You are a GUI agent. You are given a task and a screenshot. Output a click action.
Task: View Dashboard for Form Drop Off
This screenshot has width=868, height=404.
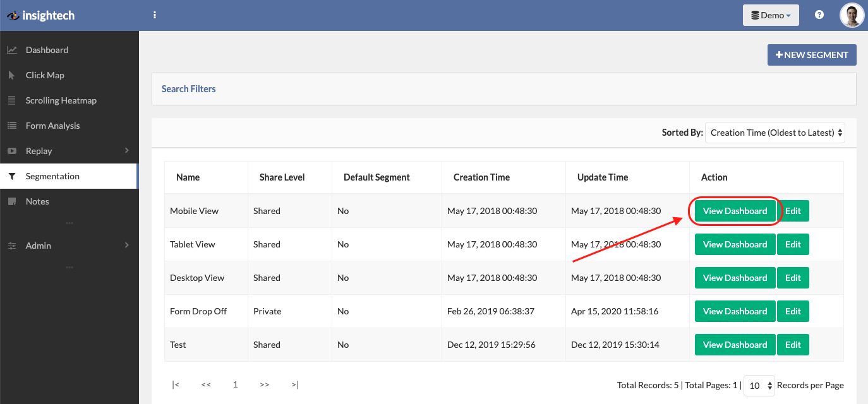735,311
